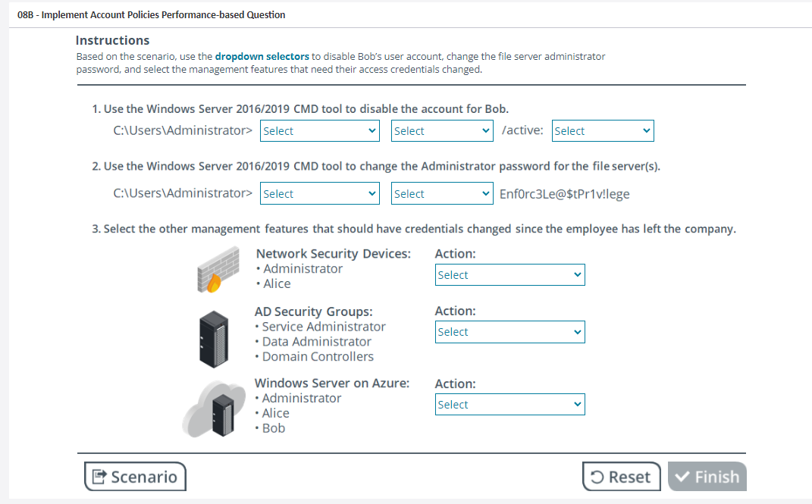Expand the /active: value dropdown
The height and width of the screenshot is (504, 812).
602,131
